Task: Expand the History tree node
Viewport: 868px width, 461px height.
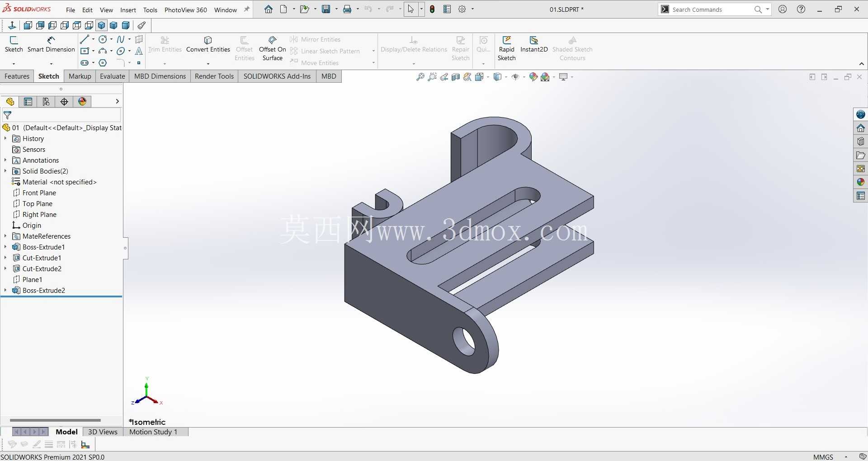Action: tap(5, 138)
